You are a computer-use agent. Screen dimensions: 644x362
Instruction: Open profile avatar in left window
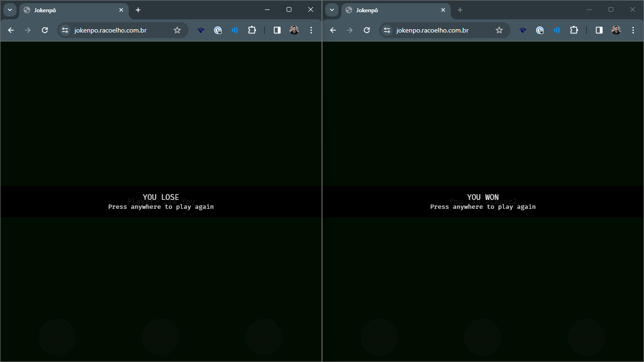click(x=294, y=30)
